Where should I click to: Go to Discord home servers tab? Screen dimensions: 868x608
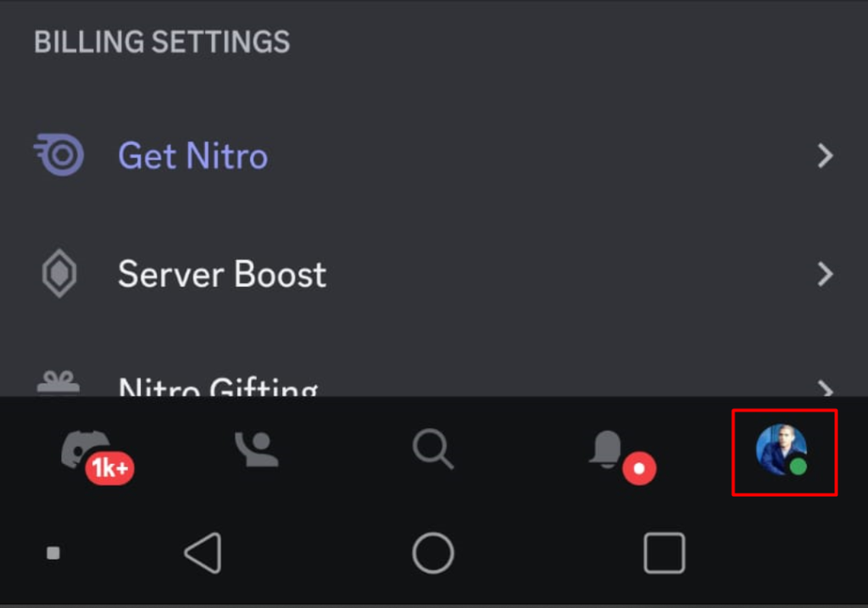86,449
